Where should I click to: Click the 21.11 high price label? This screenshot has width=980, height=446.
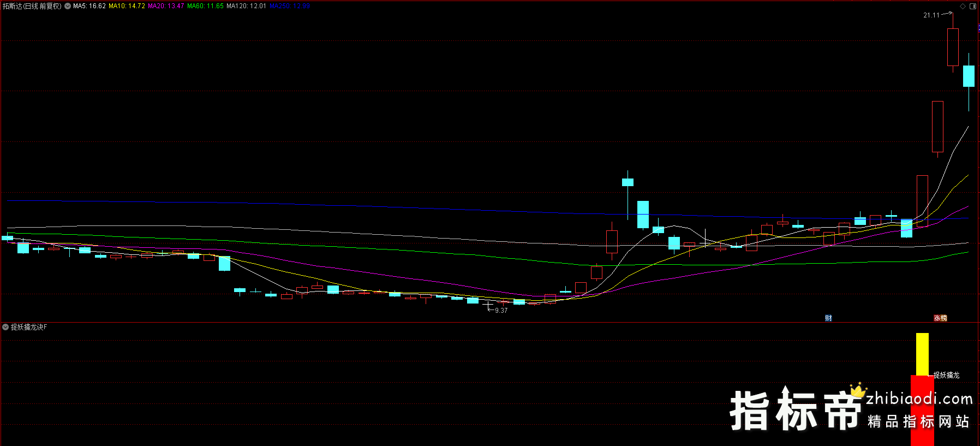pos(931,15)
